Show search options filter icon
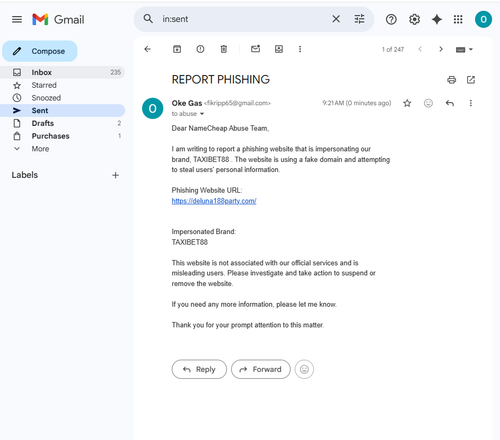 click(x=359, y=19)
